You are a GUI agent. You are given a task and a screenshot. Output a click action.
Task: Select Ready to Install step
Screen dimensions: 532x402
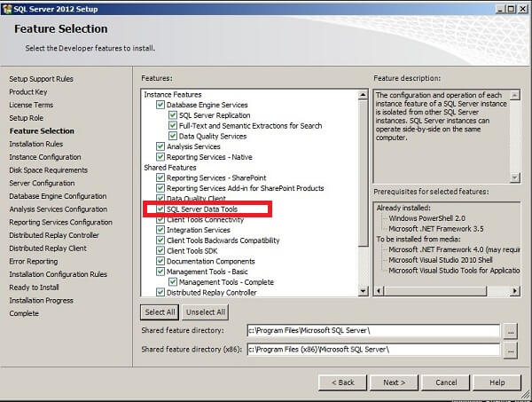click(x=34, y=288)
